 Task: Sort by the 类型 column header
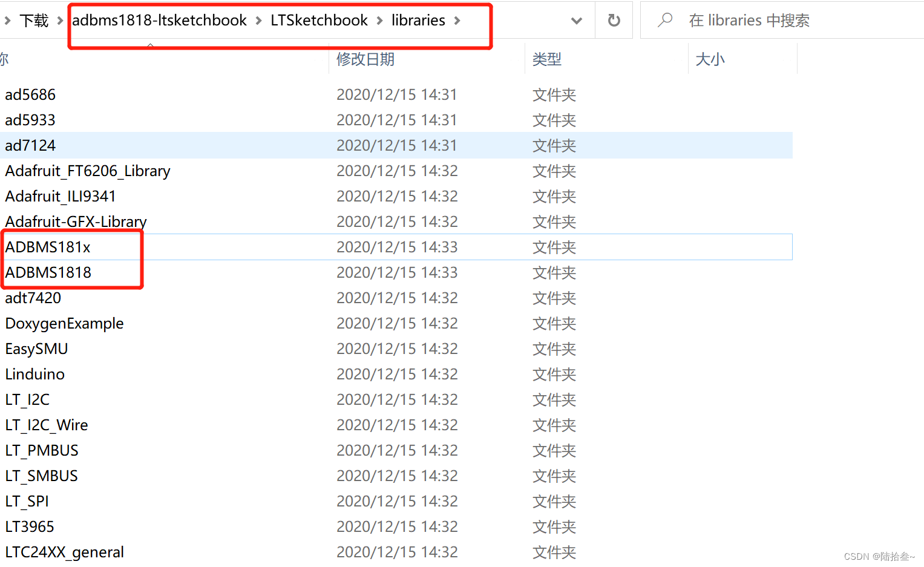546,59
